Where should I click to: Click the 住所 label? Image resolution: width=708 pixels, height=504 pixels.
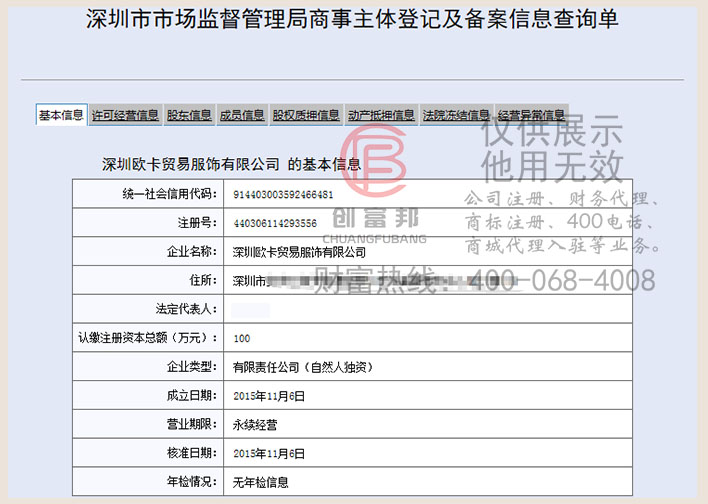[x=203, y=280]
